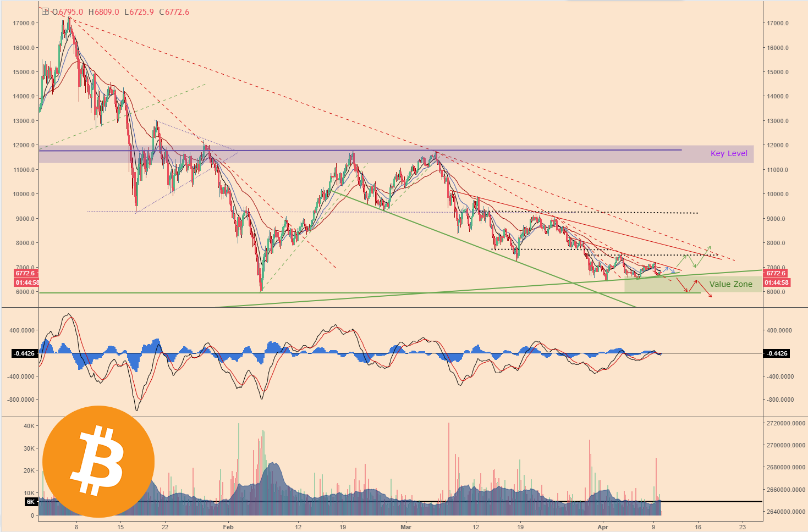Click 15000.0 on the left price scale
This screenshot has height=532, width=808.
pos(24,72)
